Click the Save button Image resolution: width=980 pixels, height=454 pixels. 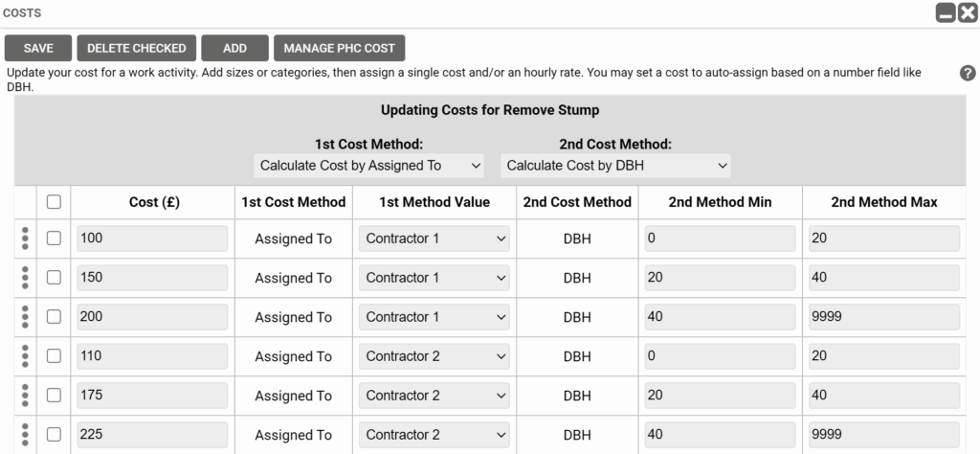coord(38,48)
